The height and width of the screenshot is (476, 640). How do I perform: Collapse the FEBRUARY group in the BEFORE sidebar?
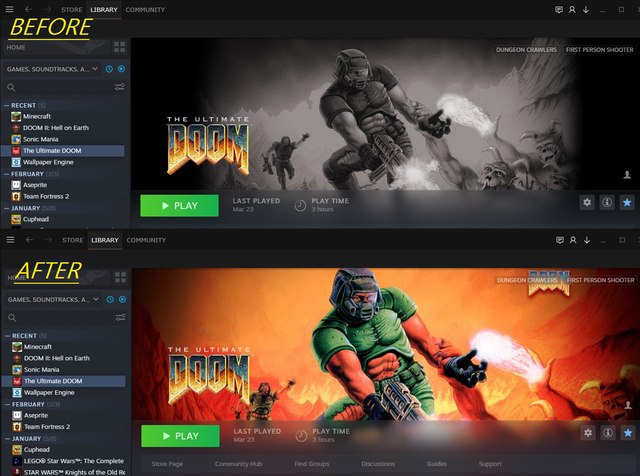tap(7, 173)
